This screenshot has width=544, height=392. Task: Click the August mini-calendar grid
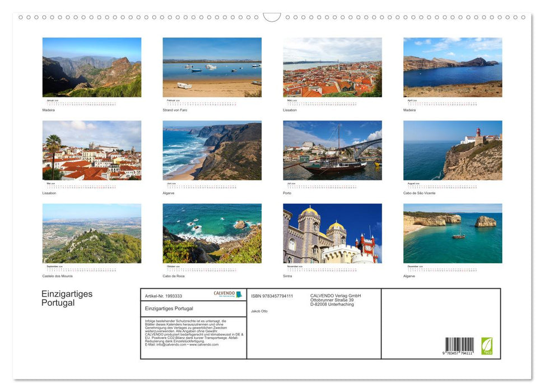pos(443,185)
